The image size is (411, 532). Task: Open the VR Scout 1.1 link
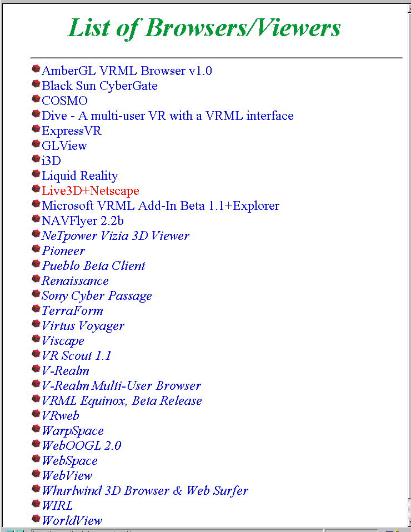76,355
